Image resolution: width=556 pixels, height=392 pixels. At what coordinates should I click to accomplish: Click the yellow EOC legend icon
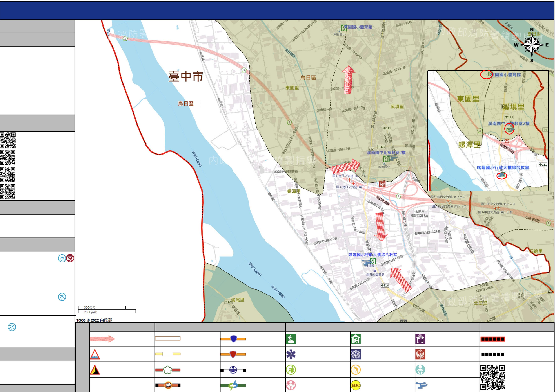pos(356,385)
